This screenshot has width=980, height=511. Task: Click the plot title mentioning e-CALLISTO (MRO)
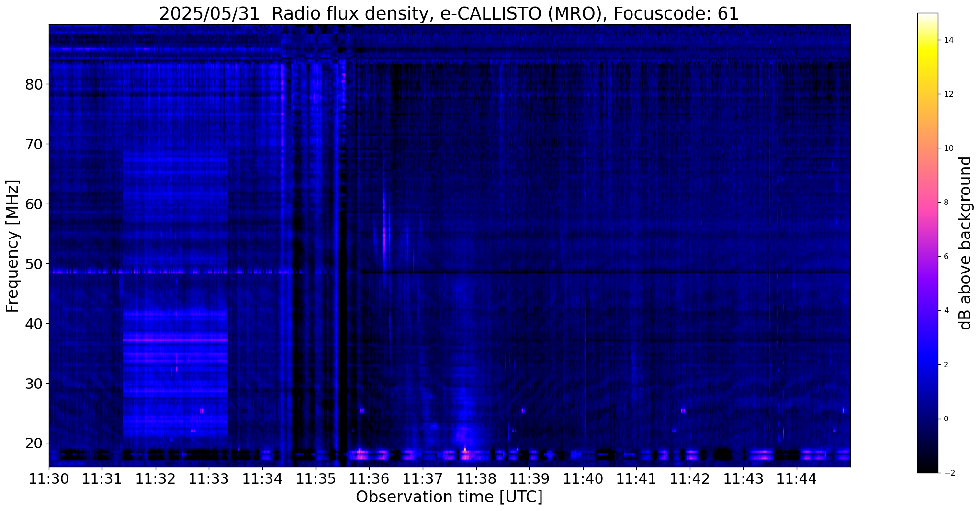tap(449, 13)
